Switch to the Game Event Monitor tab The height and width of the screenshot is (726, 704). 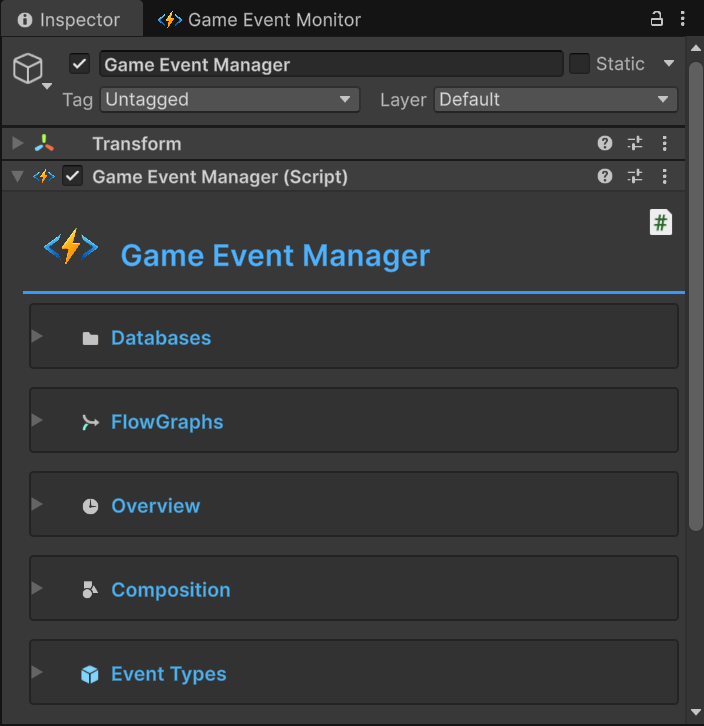click(260, 20)
